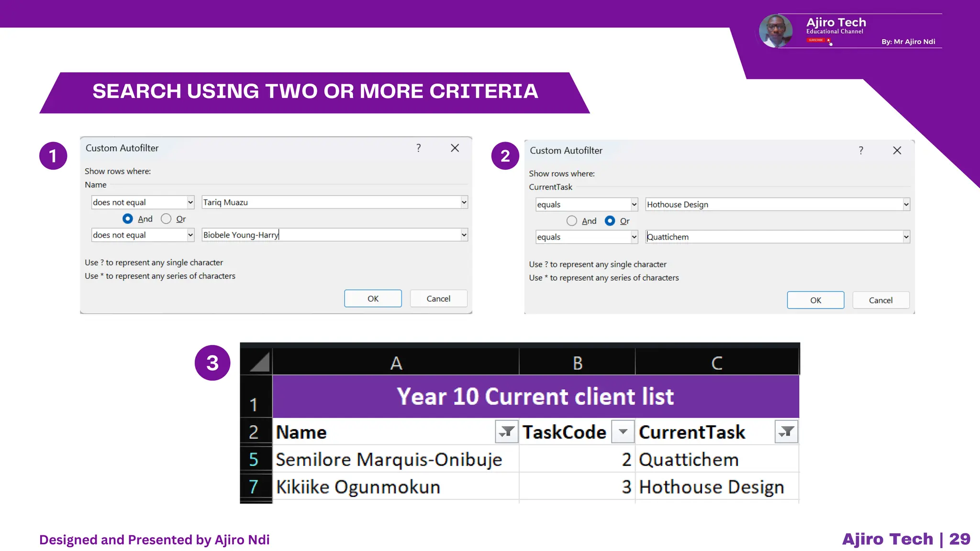Viewport: 980px width, 551px height.
Task: Click the select-all triangle at sheet corner
Action: click(260, 362)
